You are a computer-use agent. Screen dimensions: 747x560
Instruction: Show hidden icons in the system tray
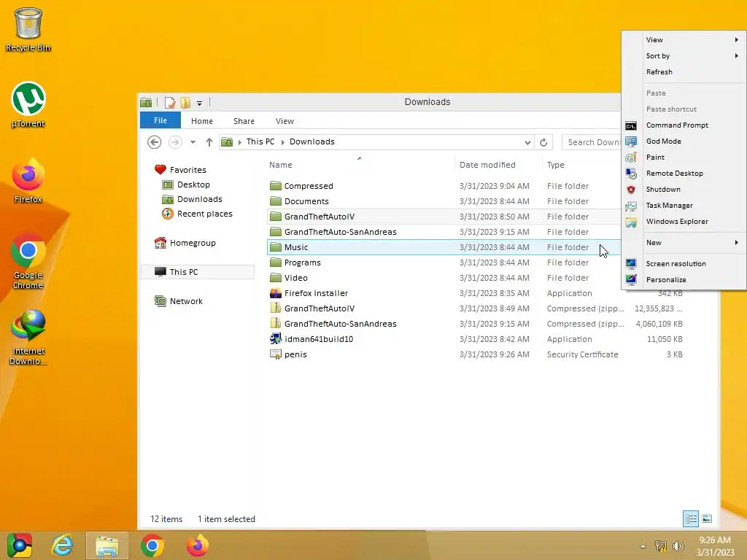coord(643,546)
